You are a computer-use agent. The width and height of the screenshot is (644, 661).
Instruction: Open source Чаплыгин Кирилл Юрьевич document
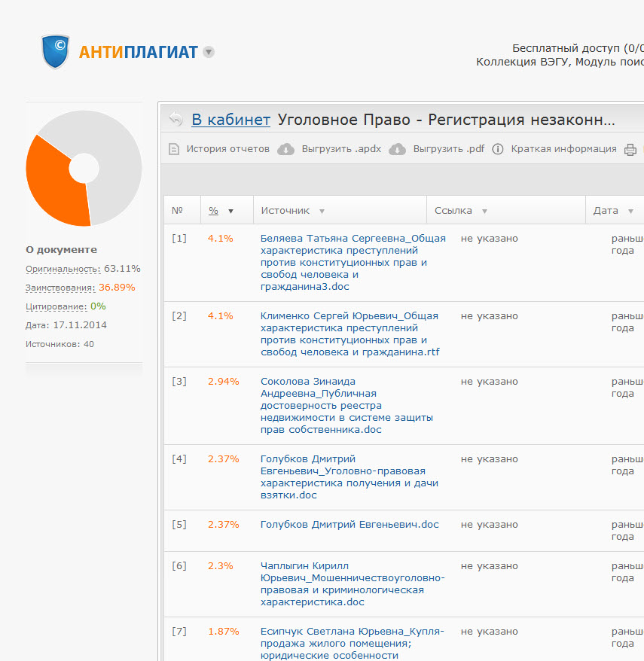point(353,584)
